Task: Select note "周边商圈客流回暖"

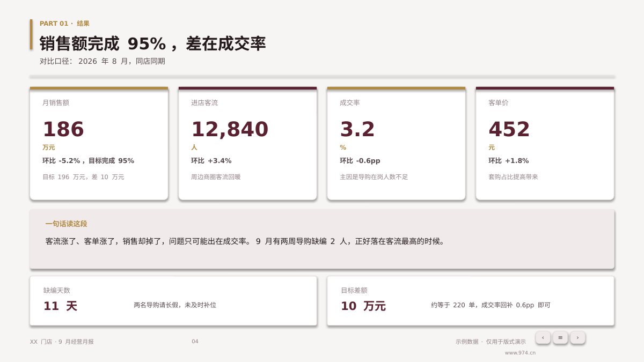Action: pos(216,177)
